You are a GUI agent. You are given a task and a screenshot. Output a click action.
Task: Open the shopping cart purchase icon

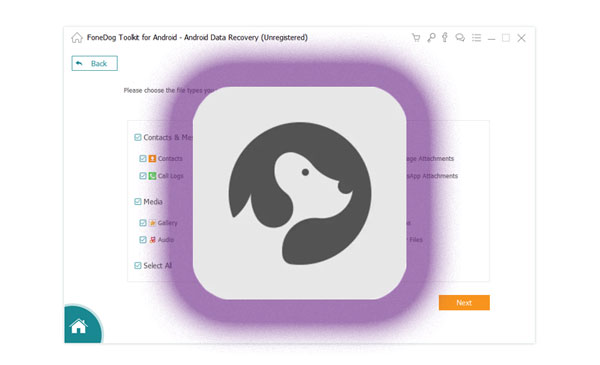(x=416, y=37)
